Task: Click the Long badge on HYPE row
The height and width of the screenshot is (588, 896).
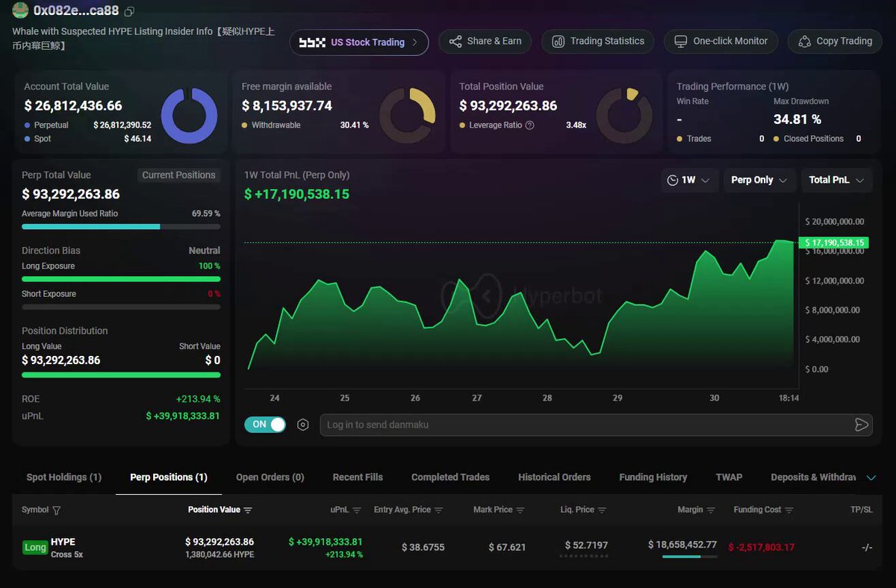Action: (35, 548)
